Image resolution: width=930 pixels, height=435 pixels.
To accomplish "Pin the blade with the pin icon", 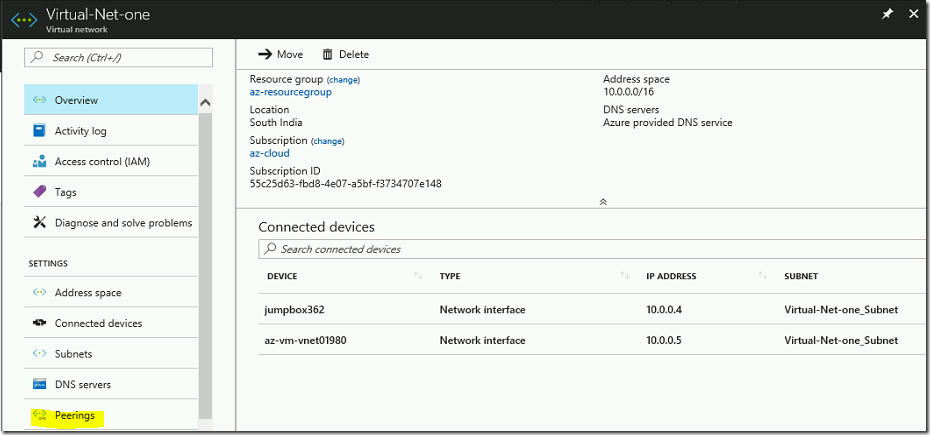I will [887, 14].
